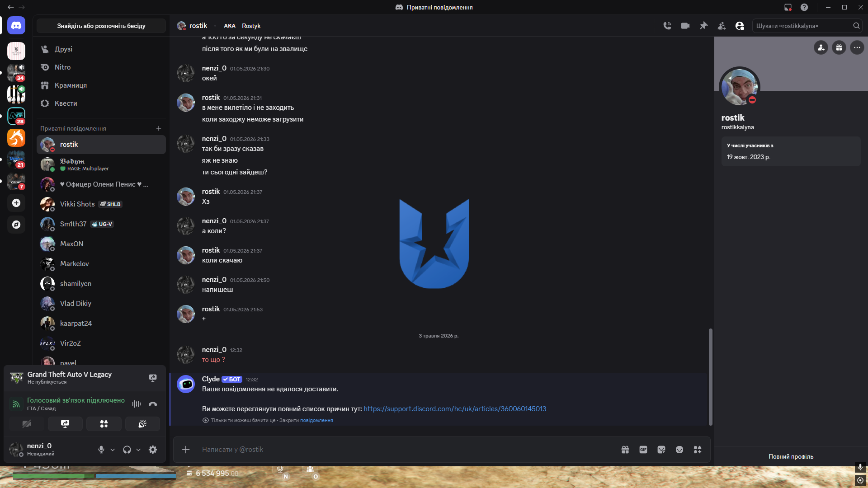
Task: Open the Nitro page
Action: pos(101,67)
